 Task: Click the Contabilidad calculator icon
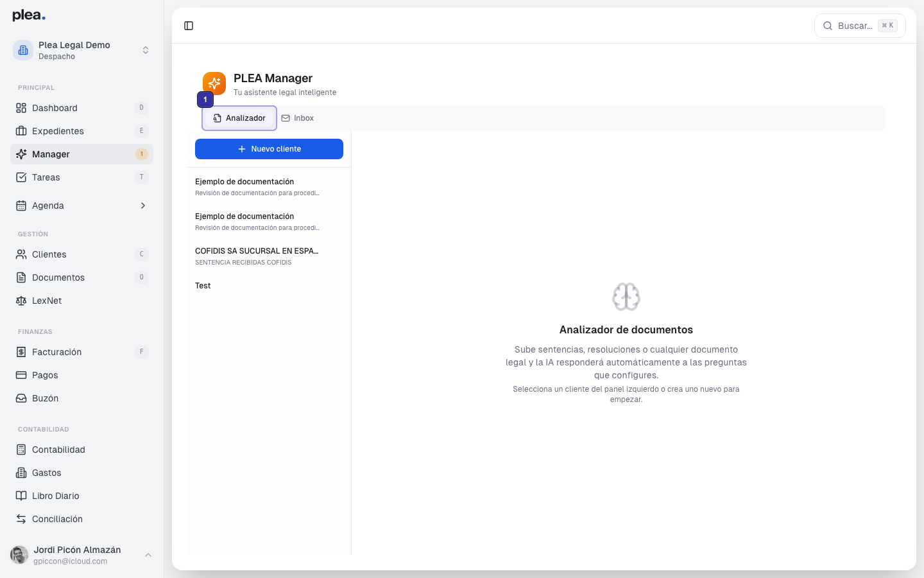coord(21,450)
